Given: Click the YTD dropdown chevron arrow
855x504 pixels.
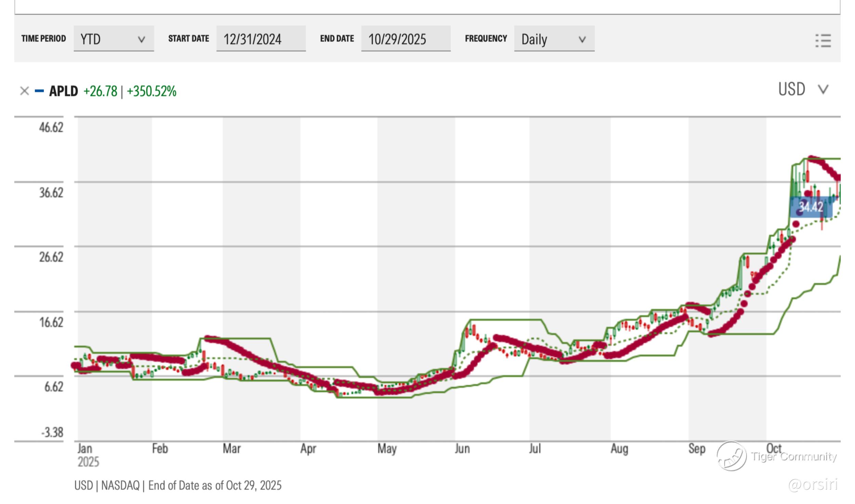Looking at the screenshot, I should coord(141,40).
